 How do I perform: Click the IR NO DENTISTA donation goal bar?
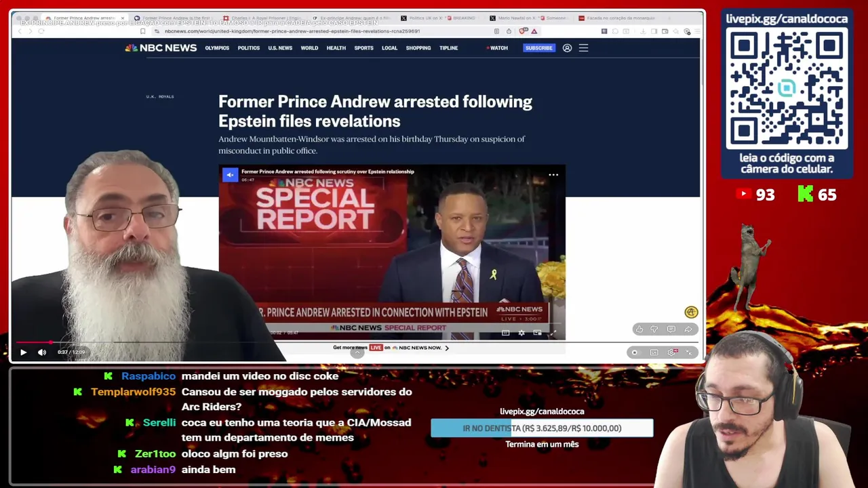click(542, 428)
